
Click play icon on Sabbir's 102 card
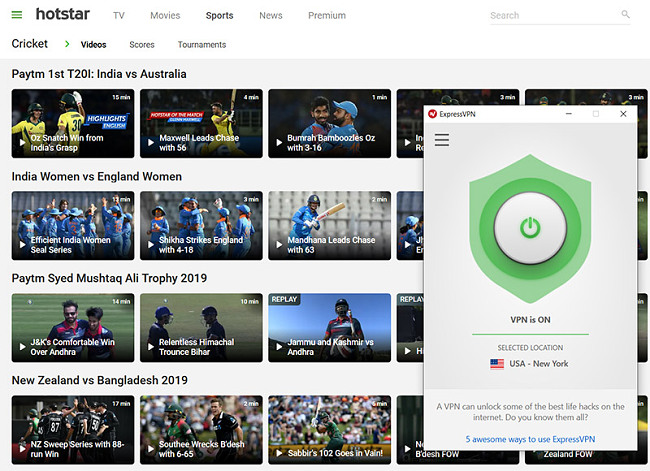pos(279,453)
